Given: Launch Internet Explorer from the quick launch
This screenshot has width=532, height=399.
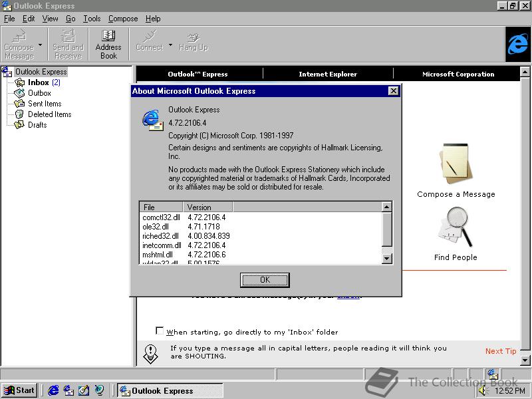Looking at the screenshot, I should click(53, 390).
